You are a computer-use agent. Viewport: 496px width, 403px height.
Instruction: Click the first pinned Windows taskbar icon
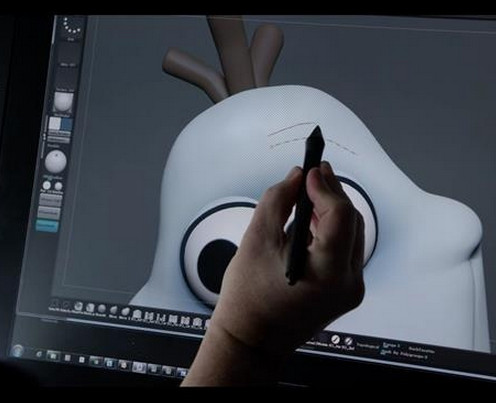click(x=39, y=354)
